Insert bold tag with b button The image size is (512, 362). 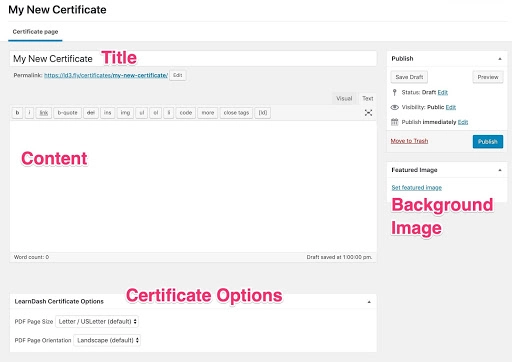[x=17, y=113]
